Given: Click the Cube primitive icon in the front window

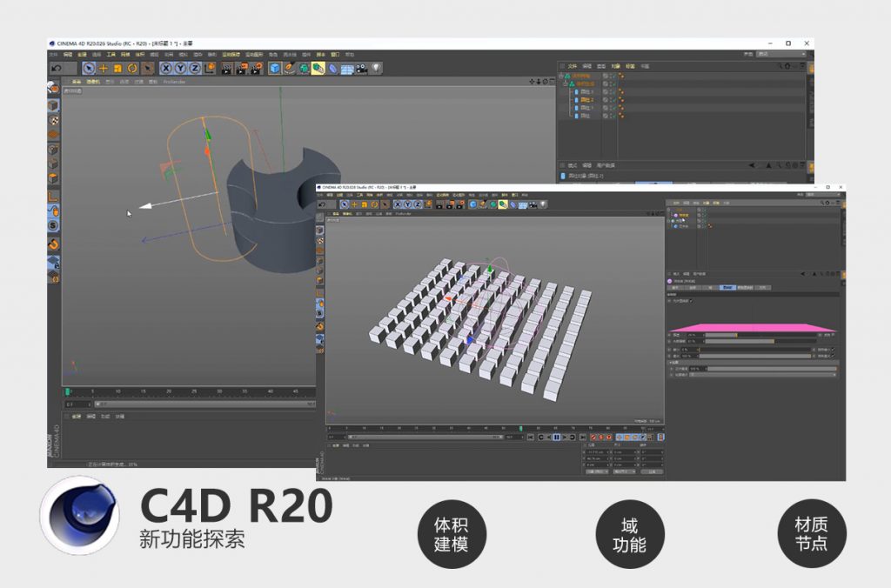Looking at the screenshot, I should coord(472,204).
